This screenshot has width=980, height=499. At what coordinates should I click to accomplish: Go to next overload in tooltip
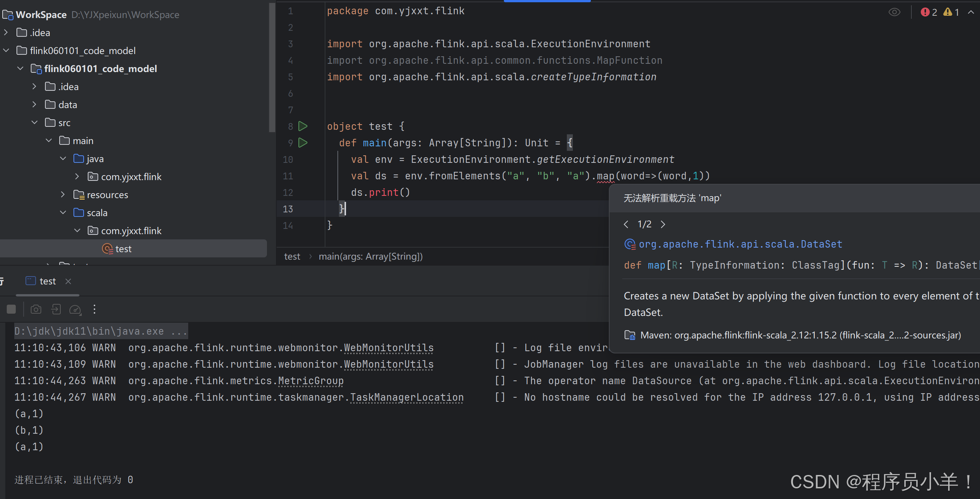663,225
